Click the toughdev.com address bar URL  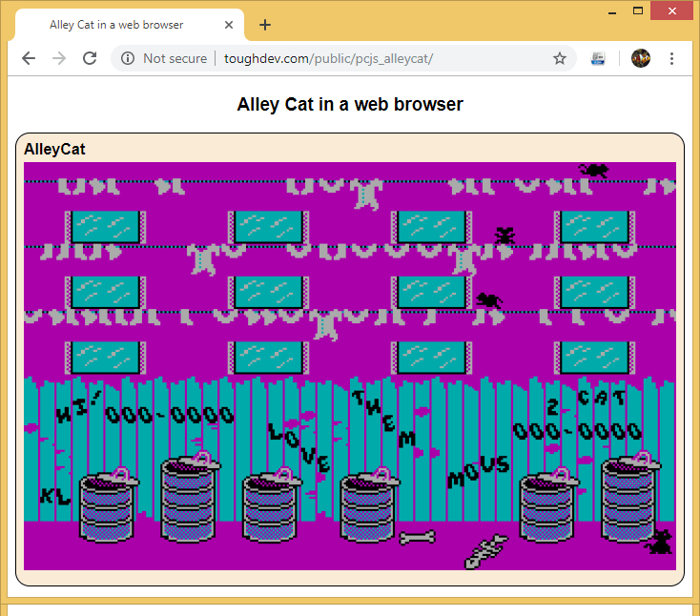328,58
